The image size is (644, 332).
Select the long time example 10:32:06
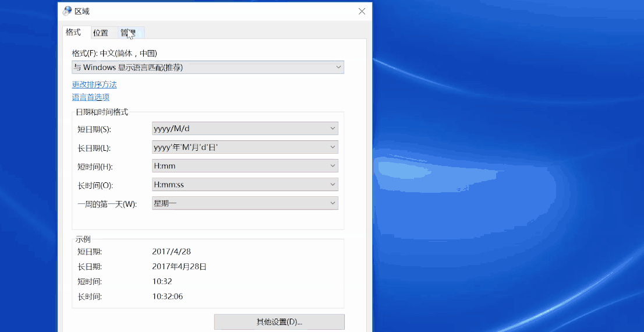click(167, 296)
